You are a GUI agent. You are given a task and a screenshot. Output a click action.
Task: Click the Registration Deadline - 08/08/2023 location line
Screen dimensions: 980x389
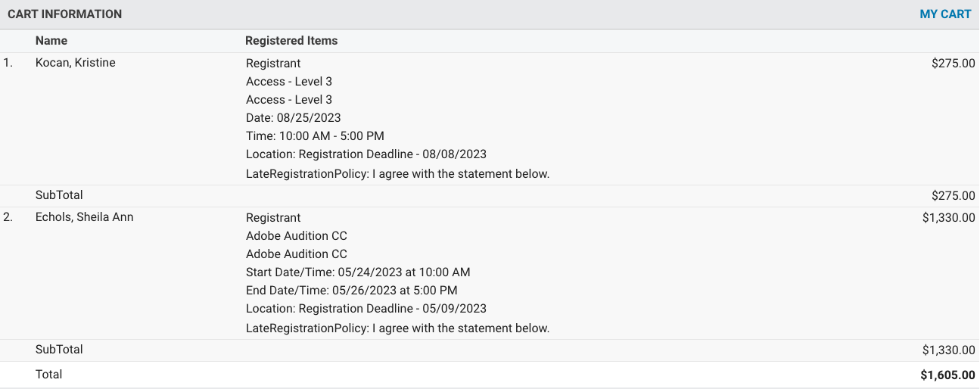(x=366, y=154)
